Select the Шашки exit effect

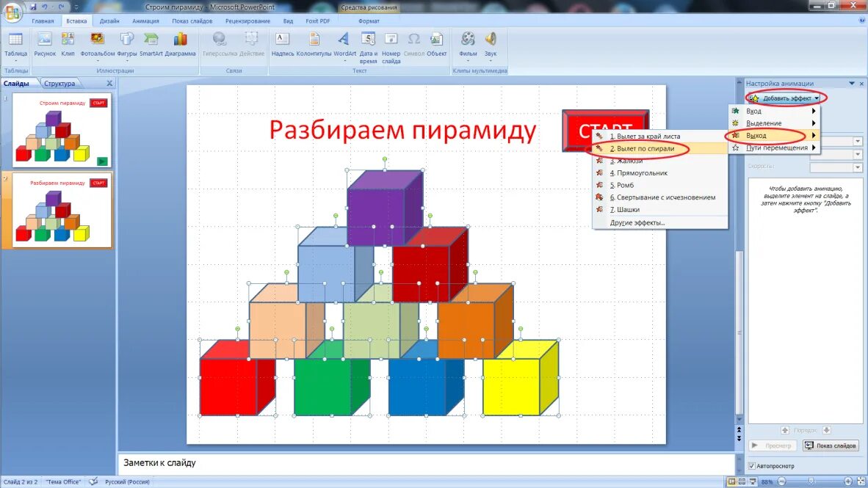[x=660, y=209]
